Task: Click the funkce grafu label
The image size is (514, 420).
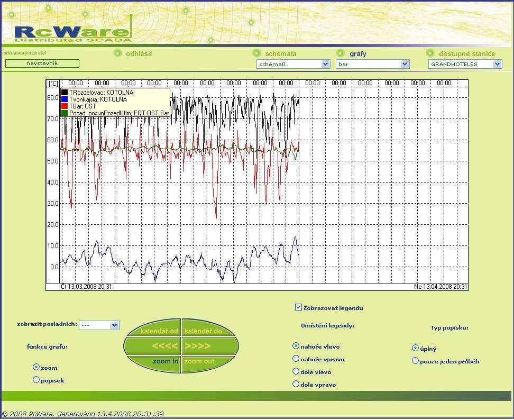Action: pos(47,347)
